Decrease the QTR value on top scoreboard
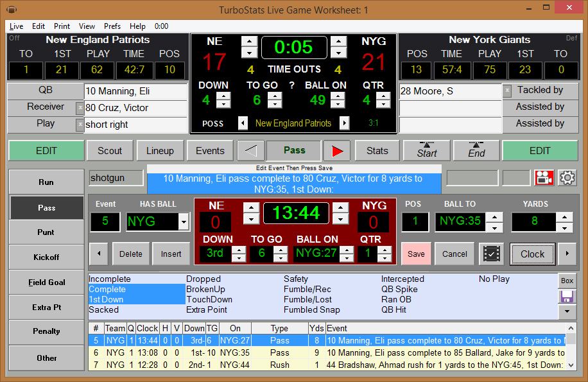 [x=383, y=104]
